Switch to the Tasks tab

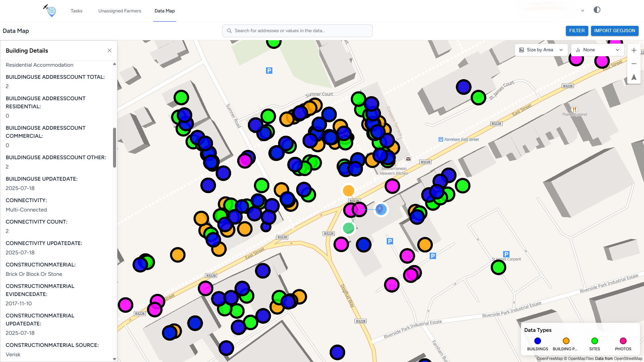pos(76,11)
